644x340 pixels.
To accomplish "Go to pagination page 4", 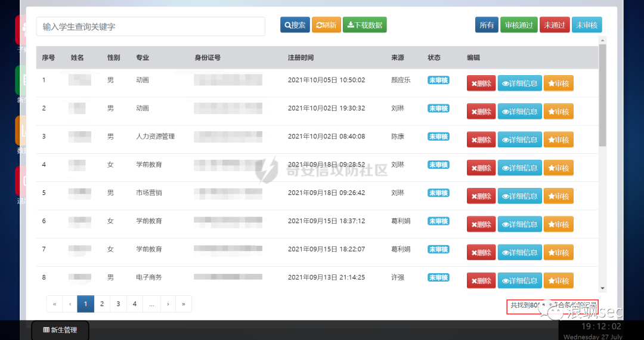I will point(135,304).
